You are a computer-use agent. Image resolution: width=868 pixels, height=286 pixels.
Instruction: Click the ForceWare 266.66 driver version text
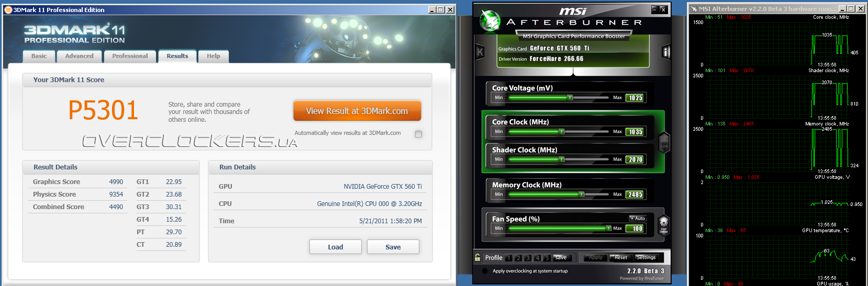pyautogui.click(x=557, y=59)
